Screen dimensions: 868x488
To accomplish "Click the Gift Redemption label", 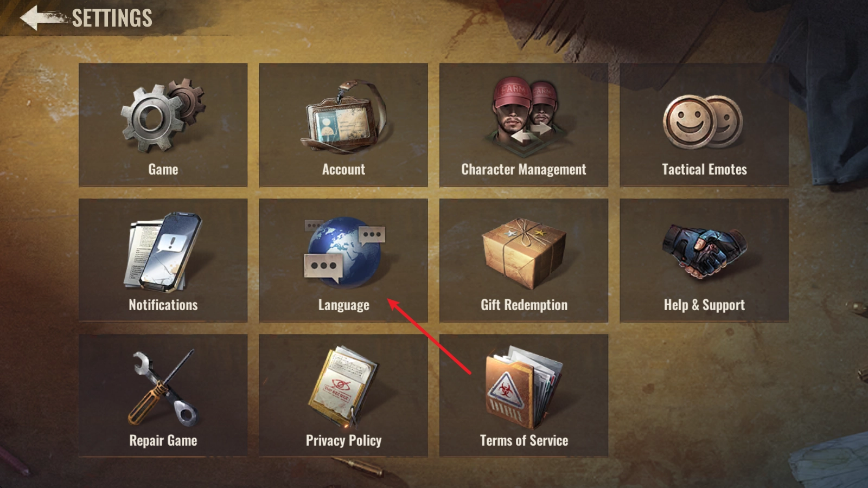I will click(524, 305).
